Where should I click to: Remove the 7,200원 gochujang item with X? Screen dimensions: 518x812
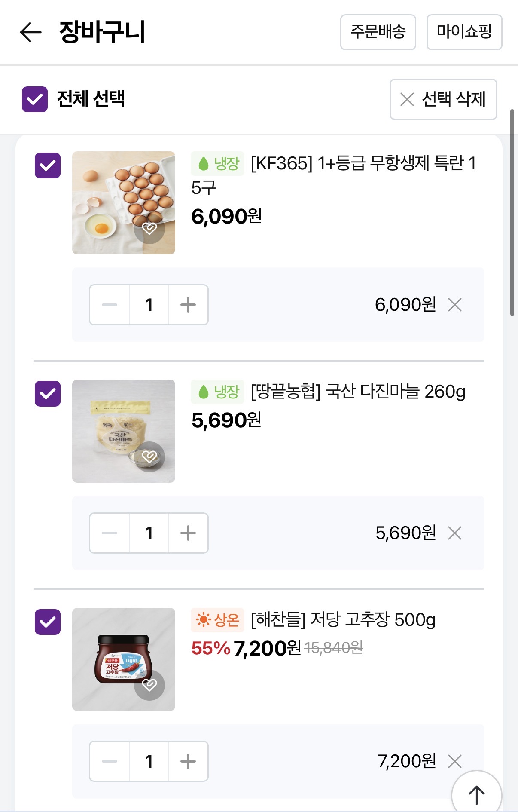pyautogui.click(x=454, y=761)
